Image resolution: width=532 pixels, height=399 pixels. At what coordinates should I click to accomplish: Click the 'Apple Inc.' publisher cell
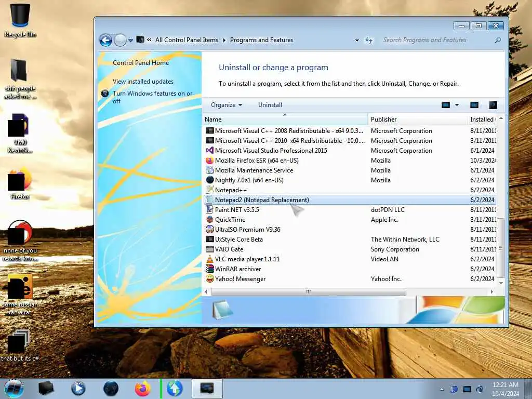384,220
